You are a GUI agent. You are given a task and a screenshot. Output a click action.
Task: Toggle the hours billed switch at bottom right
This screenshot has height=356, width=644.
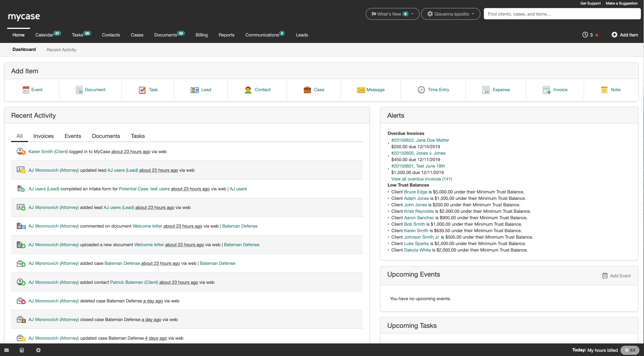[x=630, y=350]
